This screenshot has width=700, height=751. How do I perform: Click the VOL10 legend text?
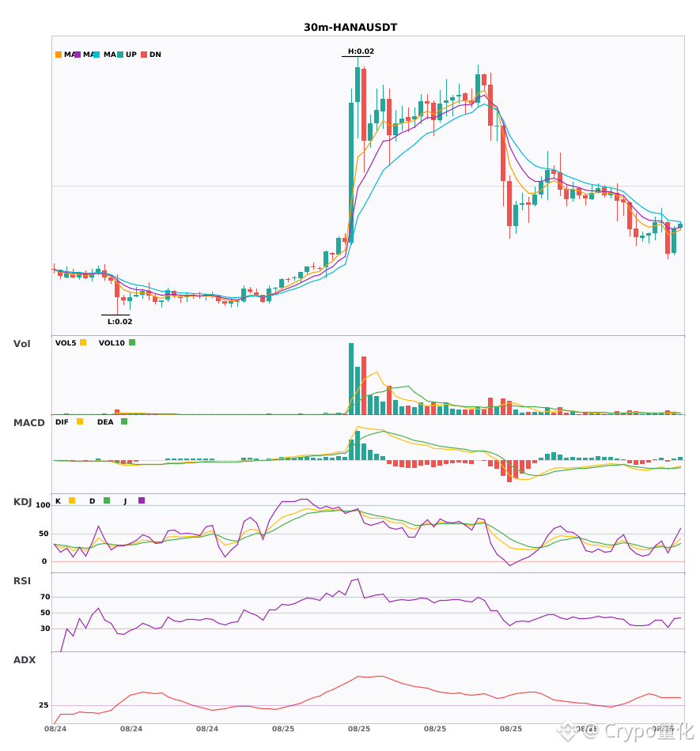112,343
